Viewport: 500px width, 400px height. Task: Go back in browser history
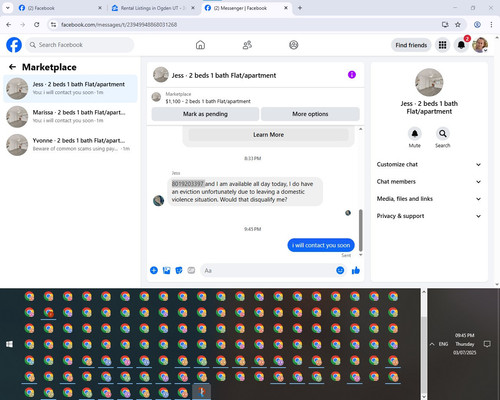coord(9,25)
